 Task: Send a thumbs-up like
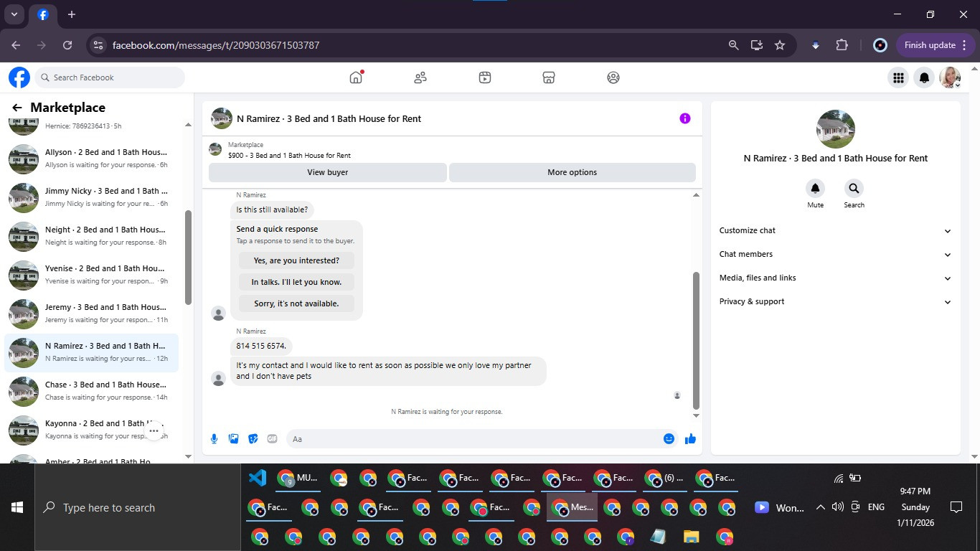click(x=690, y=438)
